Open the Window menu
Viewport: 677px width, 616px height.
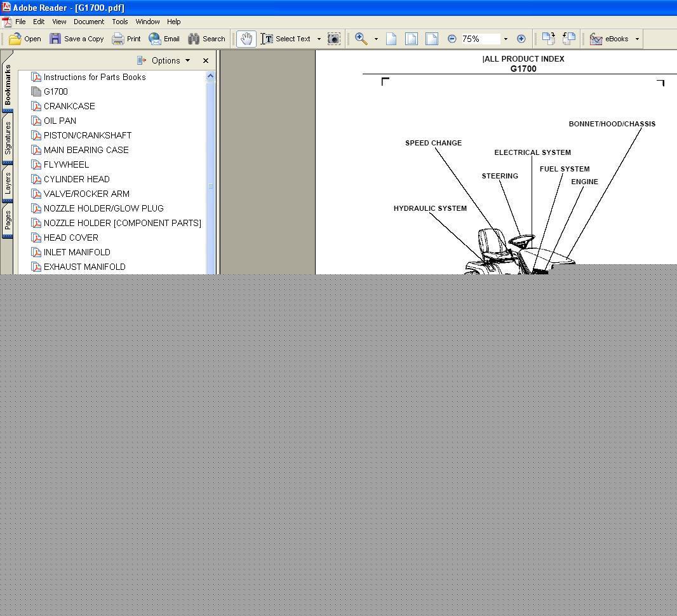coord(147,22)
